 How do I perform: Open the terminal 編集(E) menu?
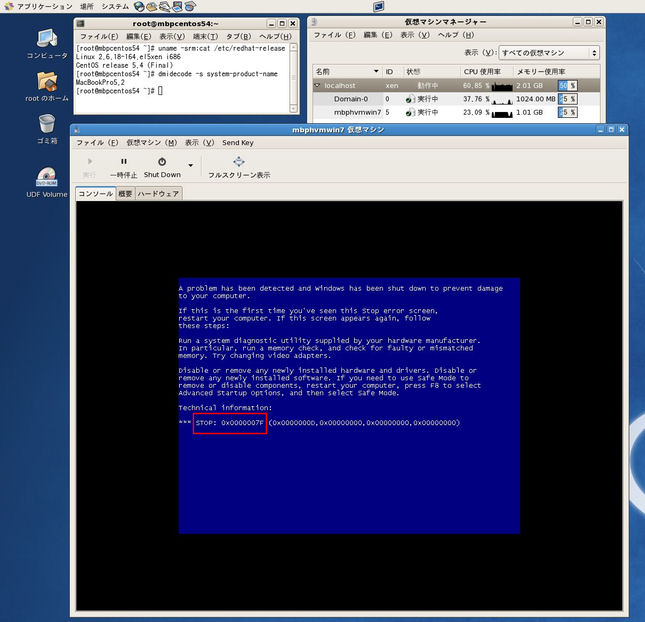tap(139, 36)
